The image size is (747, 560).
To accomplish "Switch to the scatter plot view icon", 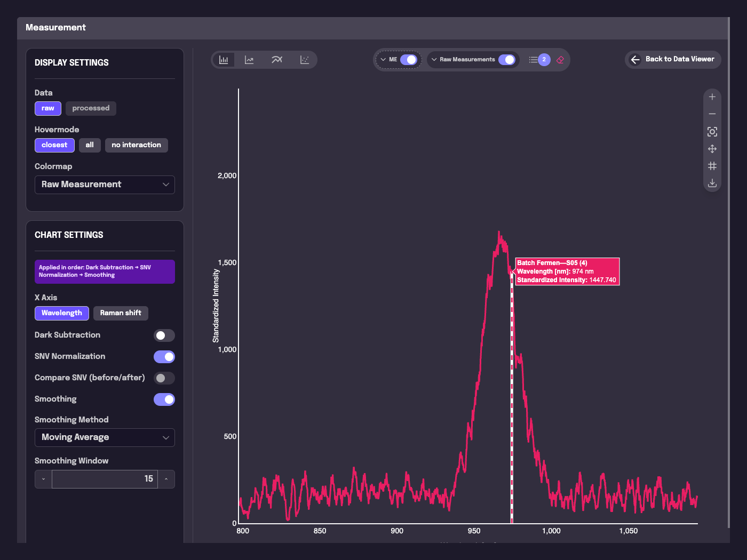I will pos(305,60).
